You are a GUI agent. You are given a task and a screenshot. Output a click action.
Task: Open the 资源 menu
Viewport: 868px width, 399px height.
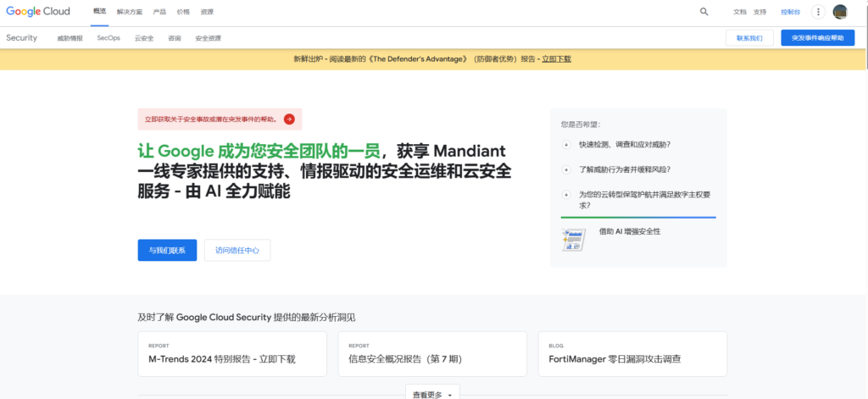(x=207, y=12)
